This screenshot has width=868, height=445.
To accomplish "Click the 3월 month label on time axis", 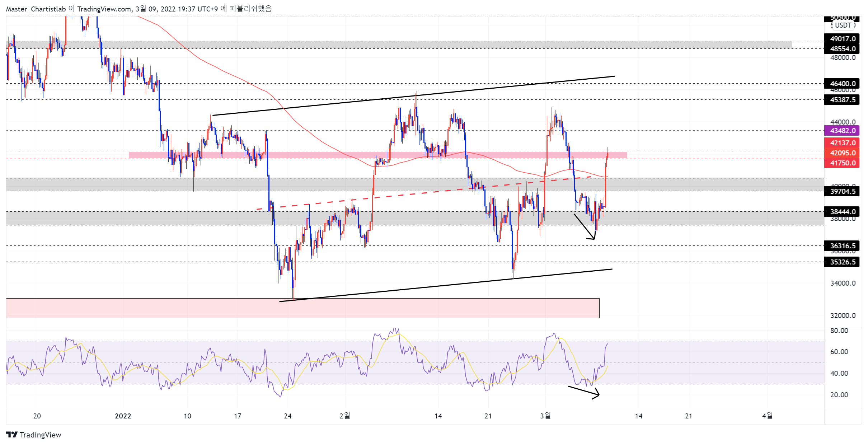I will 545,416.
